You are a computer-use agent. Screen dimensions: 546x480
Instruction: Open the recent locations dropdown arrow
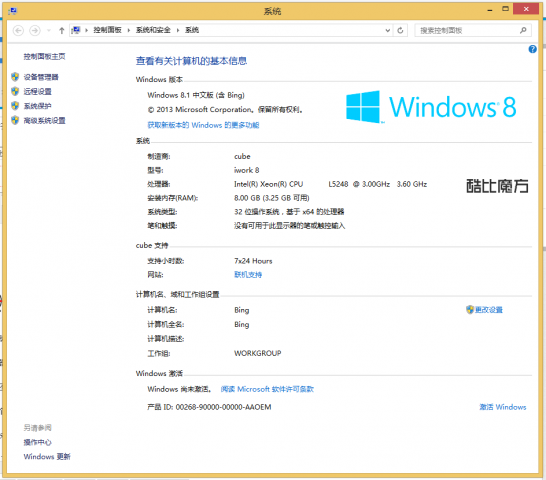(x=49, y=31)
